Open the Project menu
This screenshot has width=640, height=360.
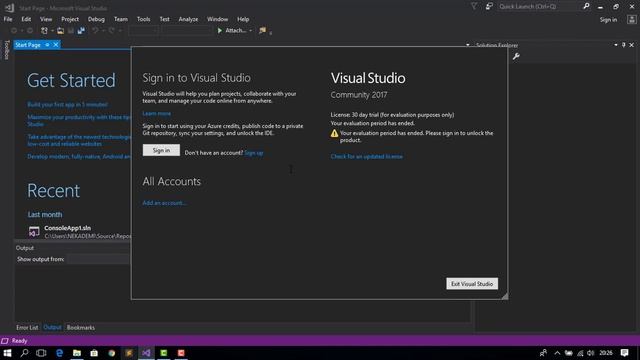70,19
